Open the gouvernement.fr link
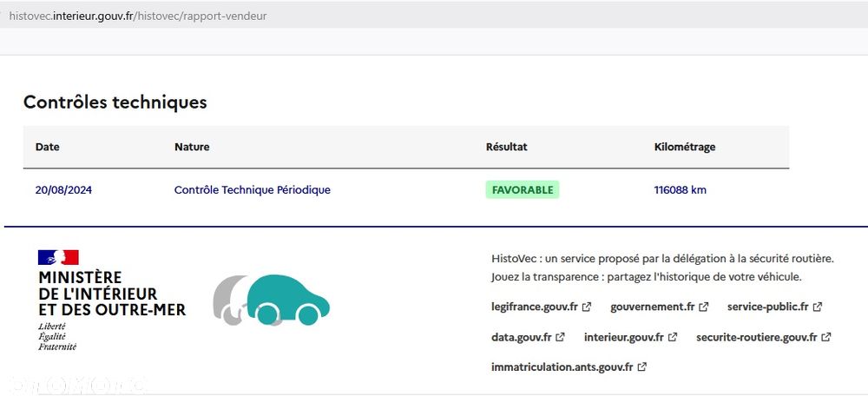868x403 pixels. 660,307
